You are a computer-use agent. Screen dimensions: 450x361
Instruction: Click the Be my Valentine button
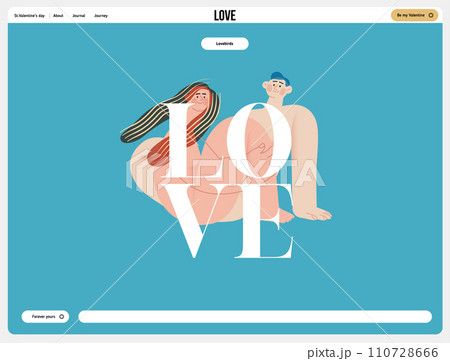(414, 15)
